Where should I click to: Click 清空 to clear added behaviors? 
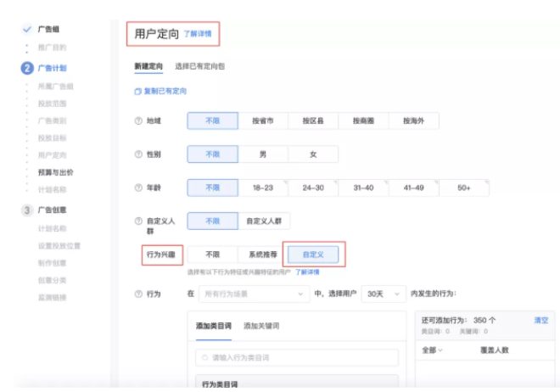(x=541, y=320)
